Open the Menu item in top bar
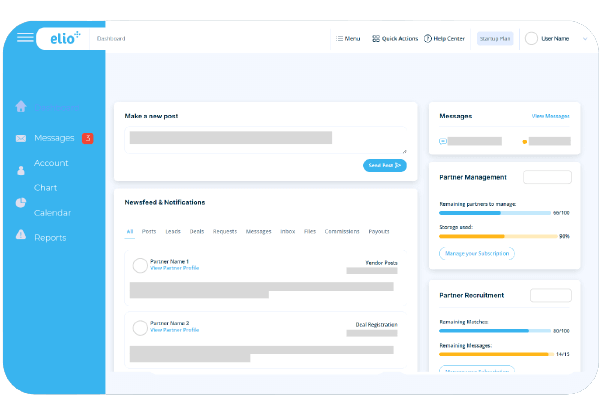This screenshot has width=602, height=414. 348,38
